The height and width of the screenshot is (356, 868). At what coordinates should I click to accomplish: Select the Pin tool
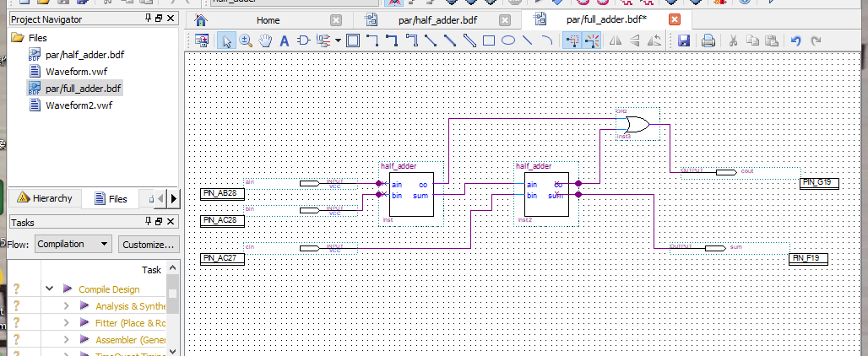pyautogui.click(x=323, y=40)
